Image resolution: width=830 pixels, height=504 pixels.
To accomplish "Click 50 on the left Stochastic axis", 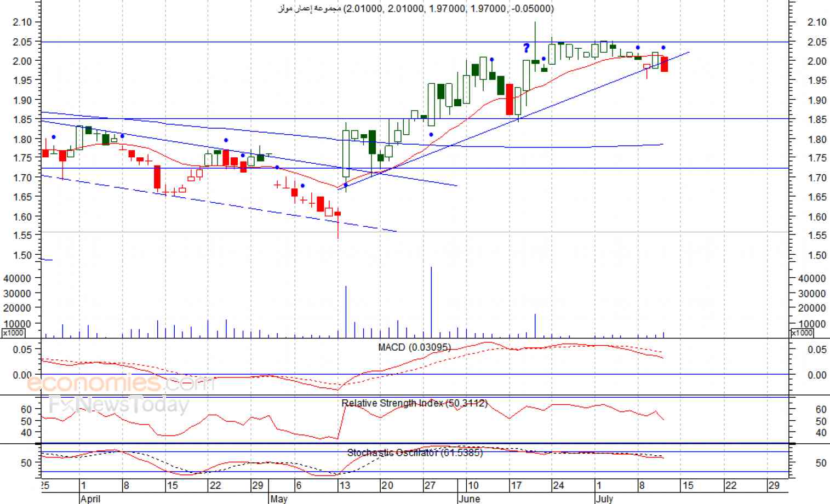I will click(x=26, y=463).
